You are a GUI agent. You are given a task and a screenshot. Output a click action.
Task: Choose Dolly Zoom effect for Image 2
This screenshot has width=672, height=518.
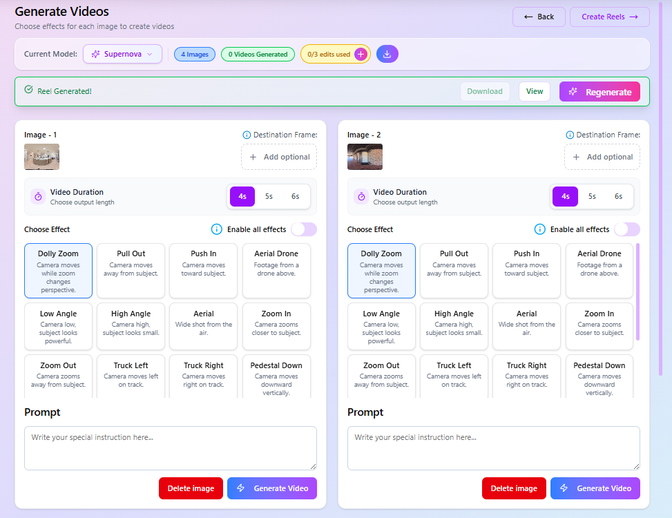tap(381, 271)
